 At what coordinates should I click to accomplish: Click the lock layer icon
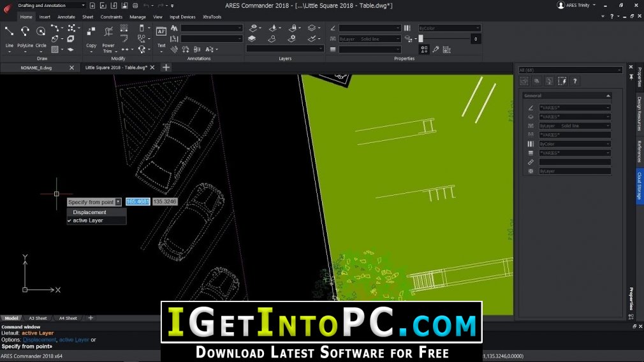[x=293, y=28]
